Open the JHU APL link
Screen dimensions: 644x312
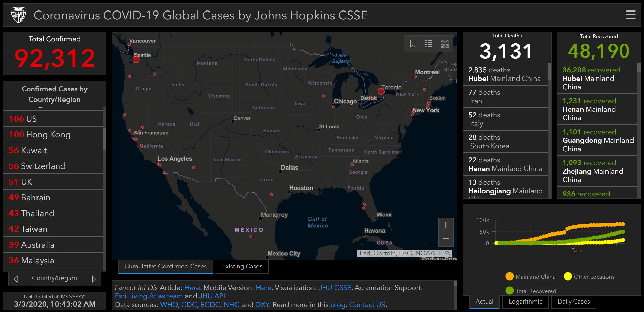tap(213, 296)
